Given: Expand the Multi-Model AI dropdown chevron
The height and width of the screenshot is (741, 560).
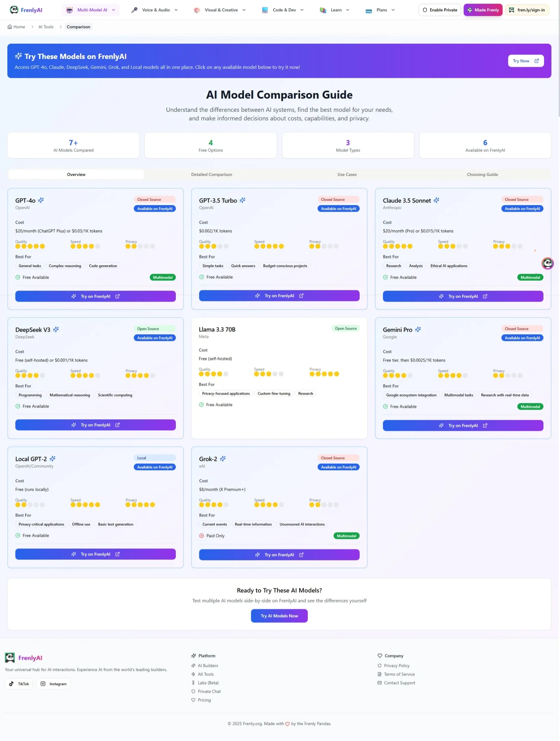Looking at the screenshot, I should tap(113, 10).
